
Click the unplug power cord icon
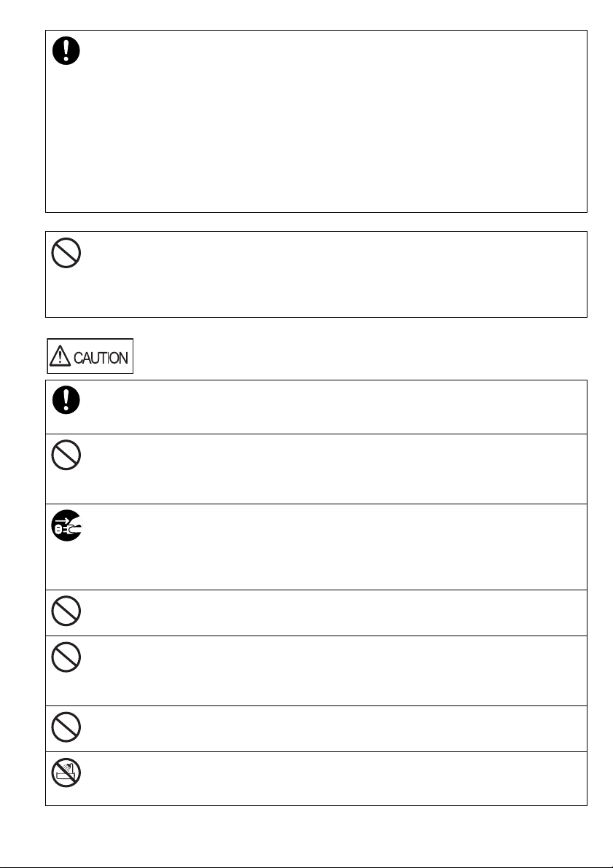tap(66, 527)
